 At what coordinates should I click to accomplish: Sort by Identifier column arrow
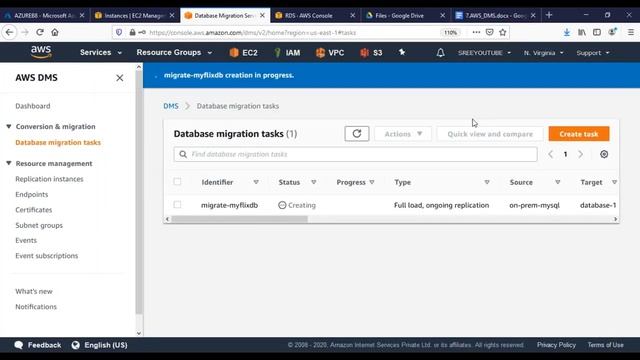click(256, 182)
